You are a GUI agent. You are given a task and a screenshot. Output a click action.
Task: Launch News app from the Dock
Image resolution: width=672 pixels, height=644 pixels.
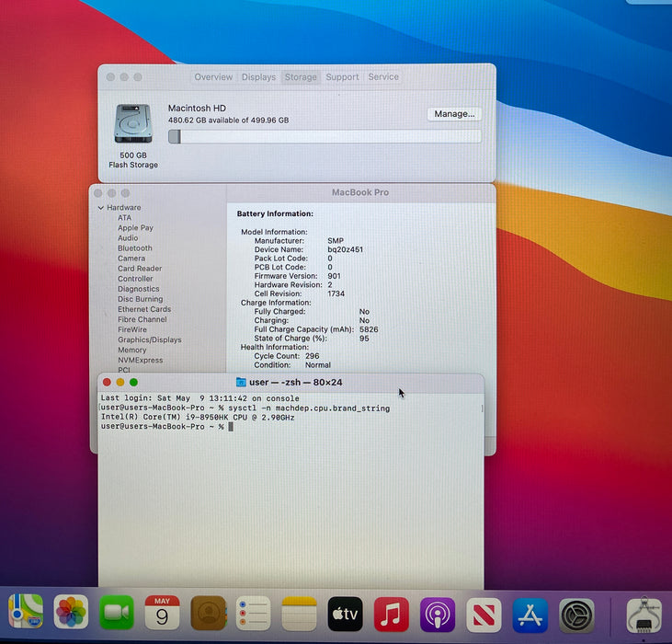484,615
